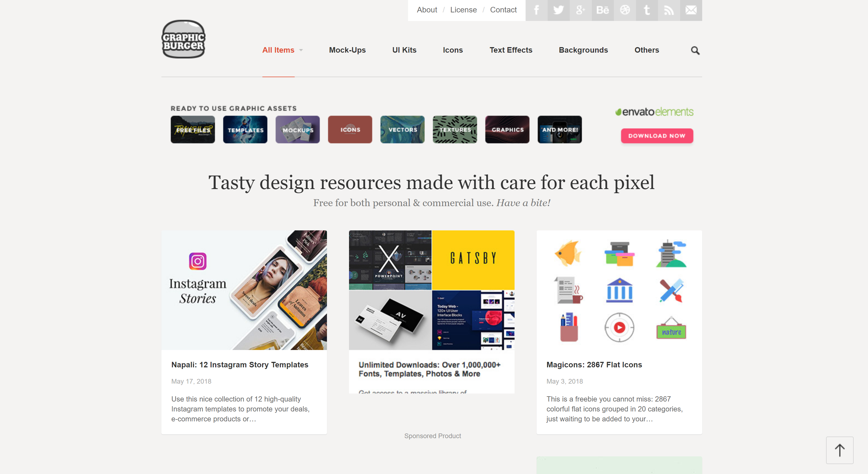Viewport: 868px width, 474px height.
Task: Select the Backgrounds menu item
Action: point(583,50)
